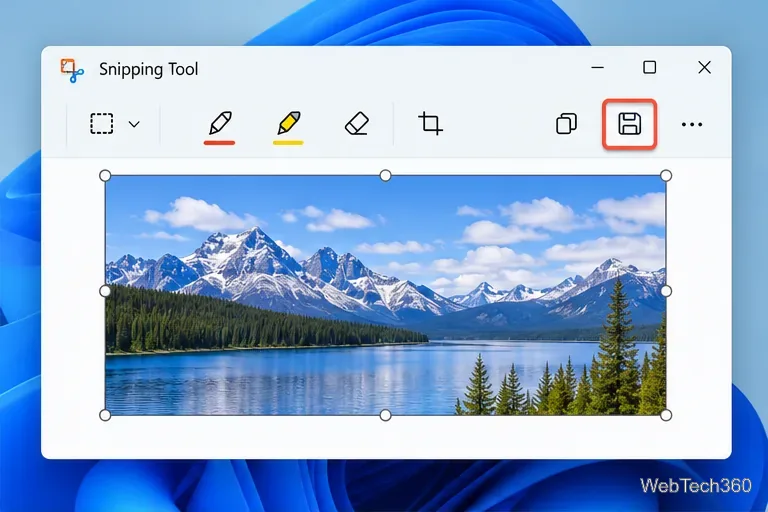Maximize the Snipping Tool window
This screenshot has height=512, width=768.
[x=649, y=67]
